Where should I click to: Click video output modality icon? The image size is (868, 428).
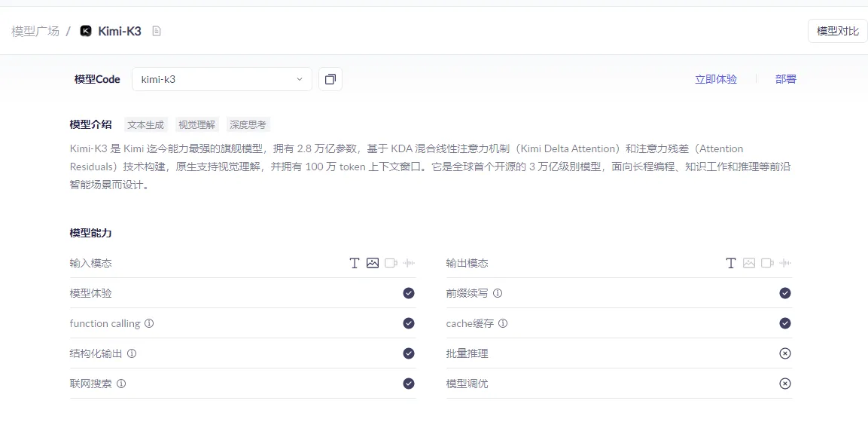767,263
